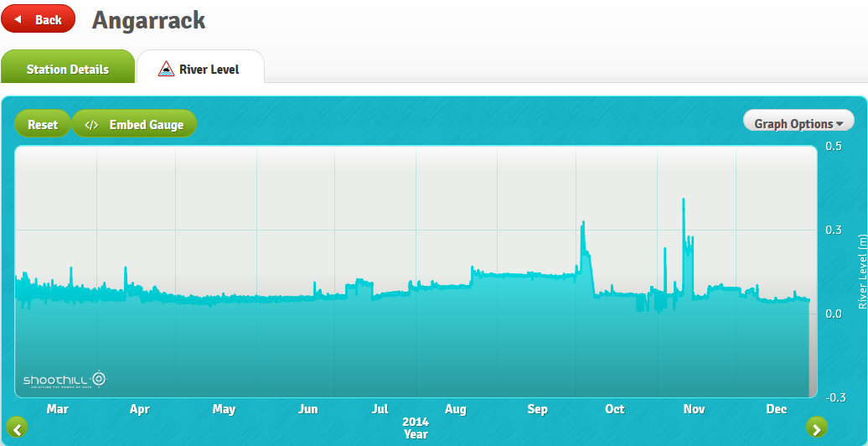Open the Graph Options dropdown
The height and width of the screenshot is (446, 868).
point(798,123)
